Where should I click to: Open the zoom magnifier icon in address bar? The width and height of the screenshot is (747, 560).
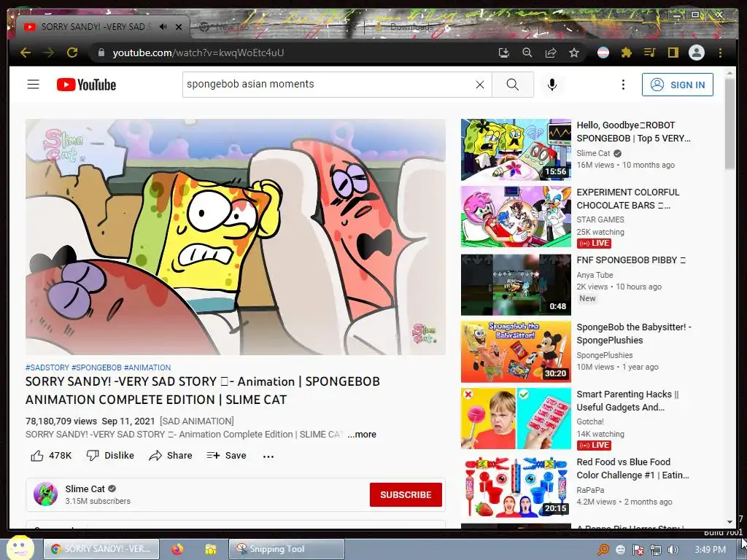527,52
